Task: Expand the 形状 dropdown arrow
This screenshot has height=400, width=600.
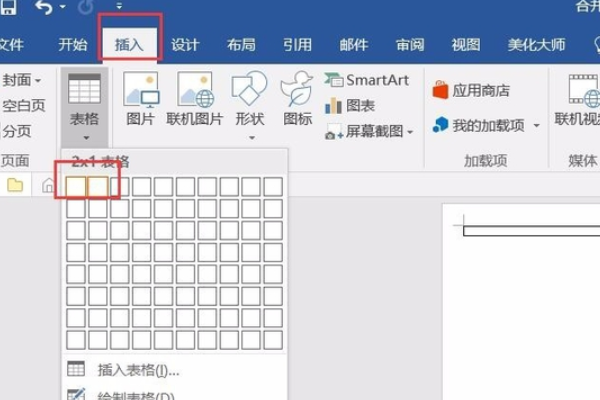Action: [252, 137]
